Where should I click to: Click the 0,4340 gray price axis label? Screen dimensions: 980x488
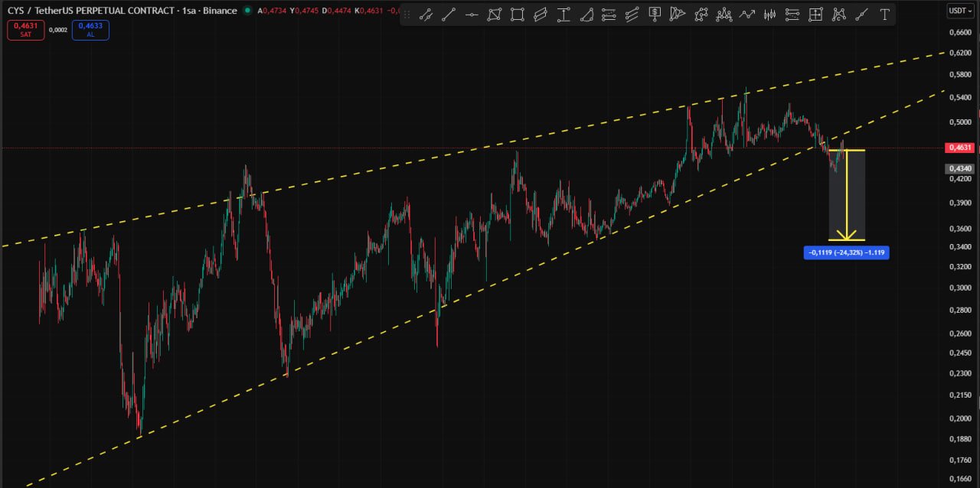(x=959, y=168)
